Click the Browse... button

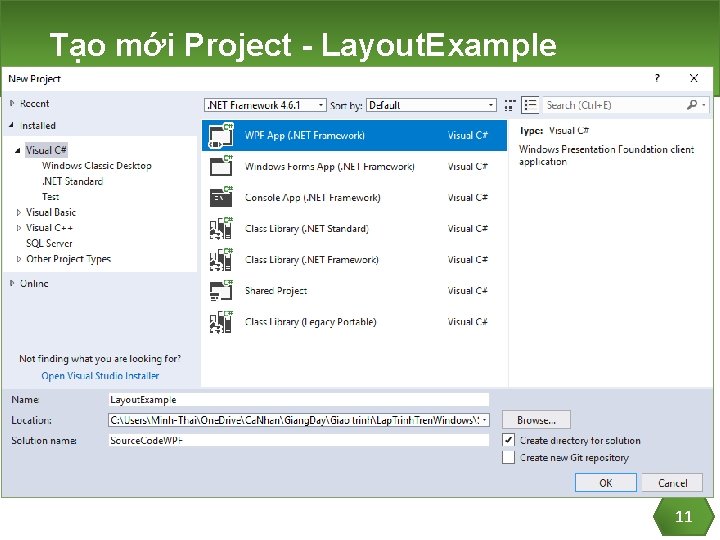point(536,420)
